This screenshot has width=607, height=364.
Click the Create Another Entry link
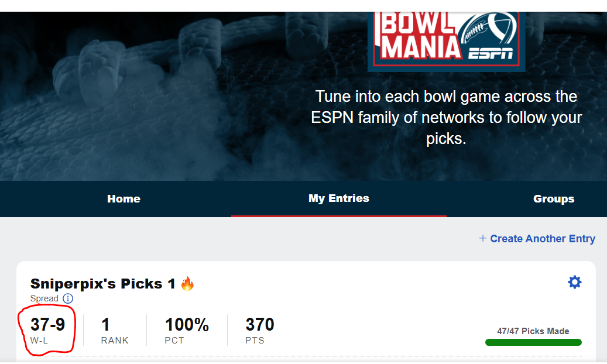[542, 239]
